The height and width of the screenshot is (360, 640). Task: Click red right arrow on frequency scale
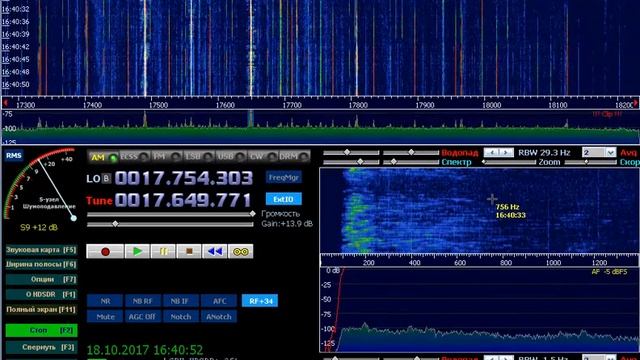point(635,102)
